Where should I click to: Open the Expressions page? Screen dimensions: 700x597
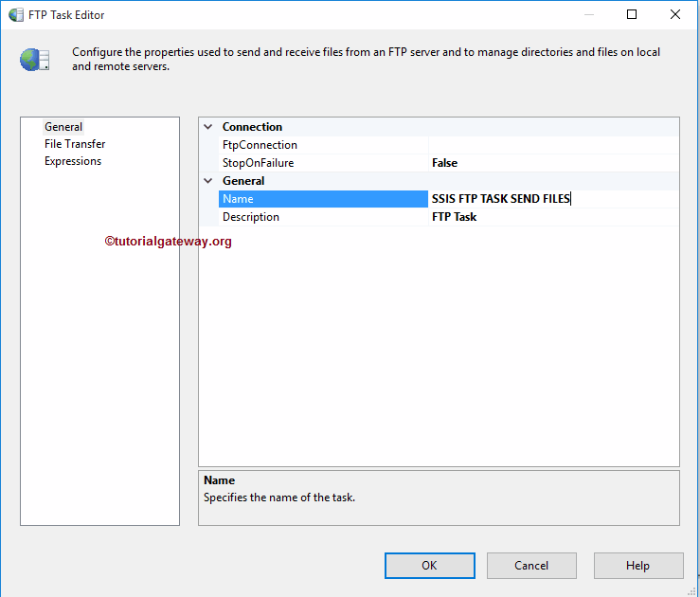point(73,161)
